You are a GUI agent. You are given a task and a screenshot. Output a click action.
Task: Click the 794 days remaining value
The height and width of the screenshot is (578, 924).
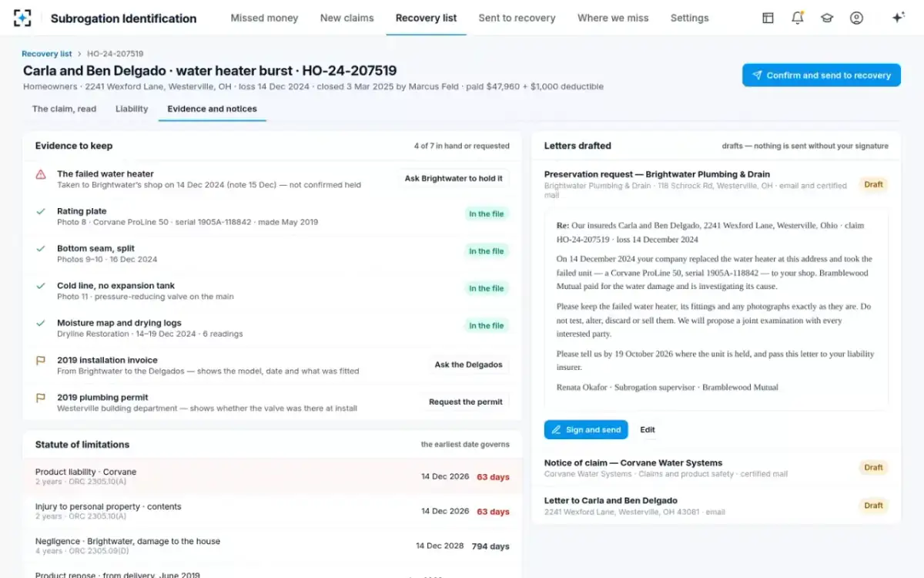point(490,546)
